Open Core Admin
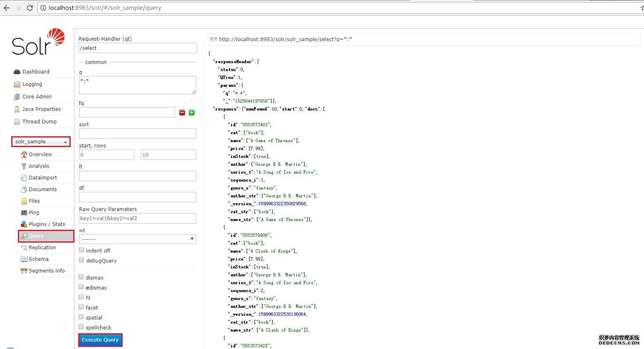Viewport: 644px width, 349px height. coord(37,96)
